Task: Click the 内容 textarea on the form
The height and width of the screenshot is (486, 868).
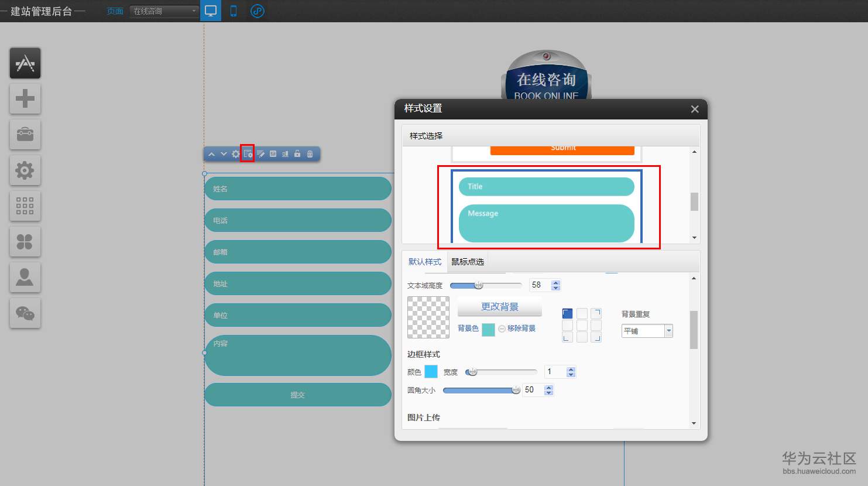Action: pos(298,355)
